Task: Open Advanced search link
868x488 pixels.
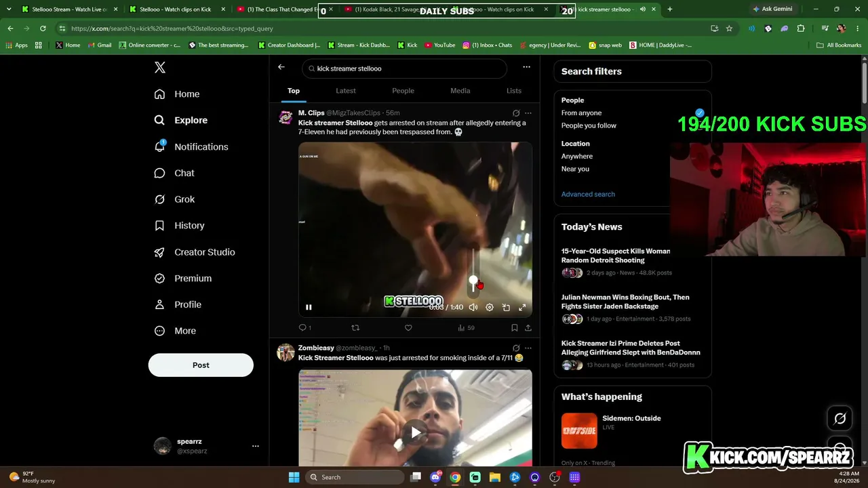Action: point(588,195)
